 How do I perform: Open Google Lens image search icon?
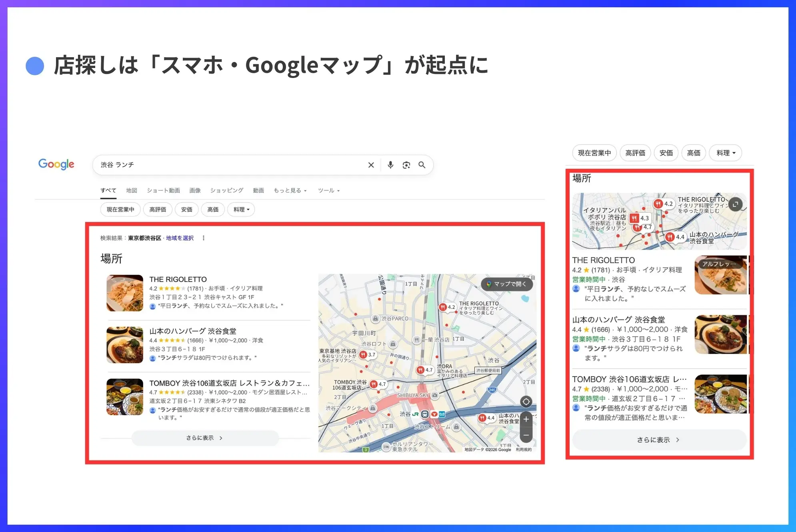click(406, 165)
